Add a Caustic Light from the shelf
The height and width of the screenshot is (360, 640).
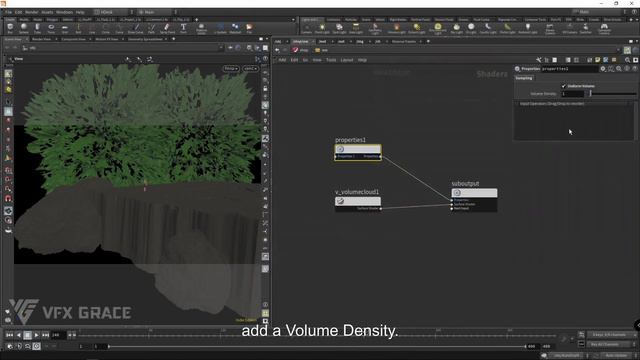[x=488, y=29]
